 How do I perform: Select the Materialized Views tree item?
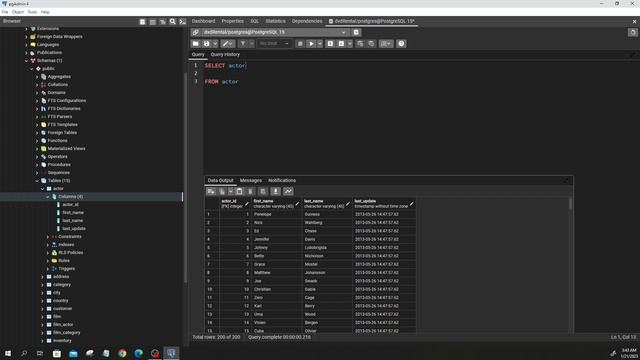click(x=66, y=149)
